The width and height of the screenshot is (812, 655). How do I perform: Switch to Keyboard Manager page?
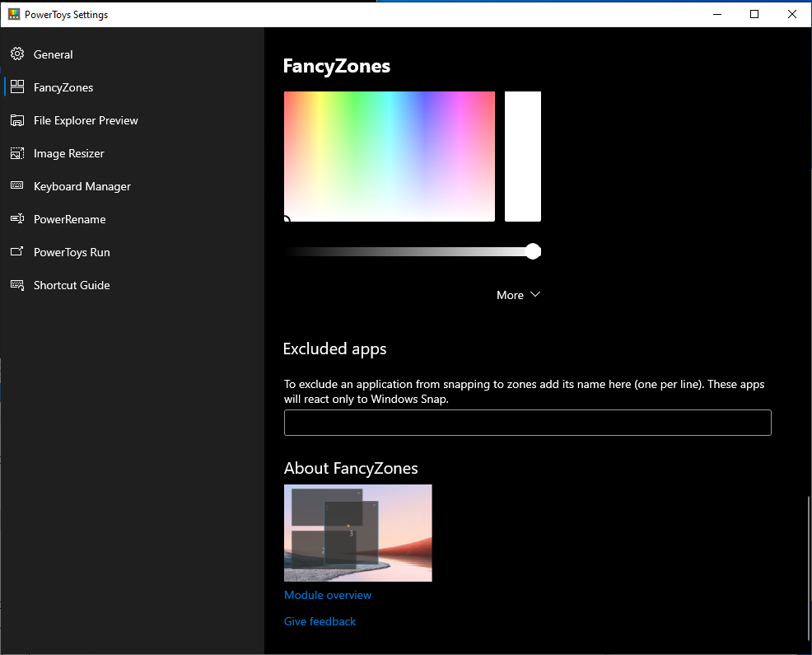(132, 186)
